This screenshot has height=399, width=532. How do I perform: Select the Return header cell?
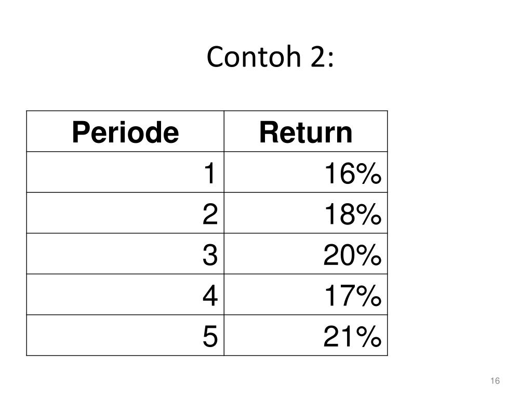pyautogui.click(x=305, y=131)
